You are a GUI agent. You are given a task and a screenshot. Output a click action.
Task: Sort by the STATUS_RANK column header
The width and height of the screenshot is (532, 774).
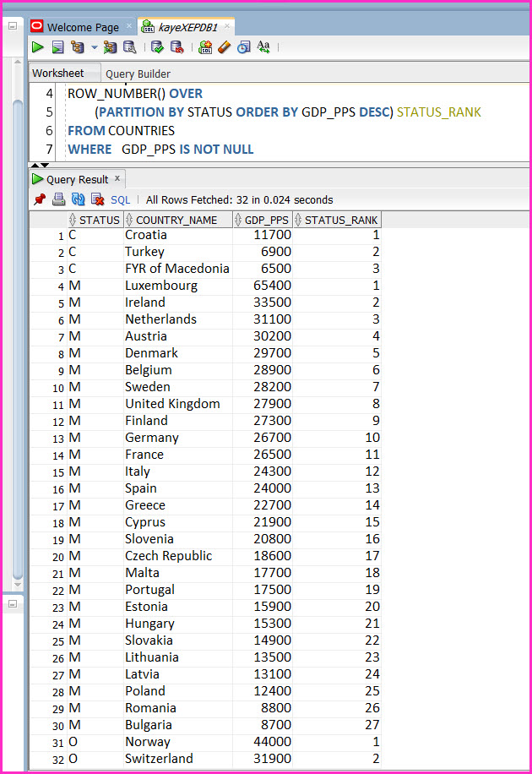click(337, 220)
